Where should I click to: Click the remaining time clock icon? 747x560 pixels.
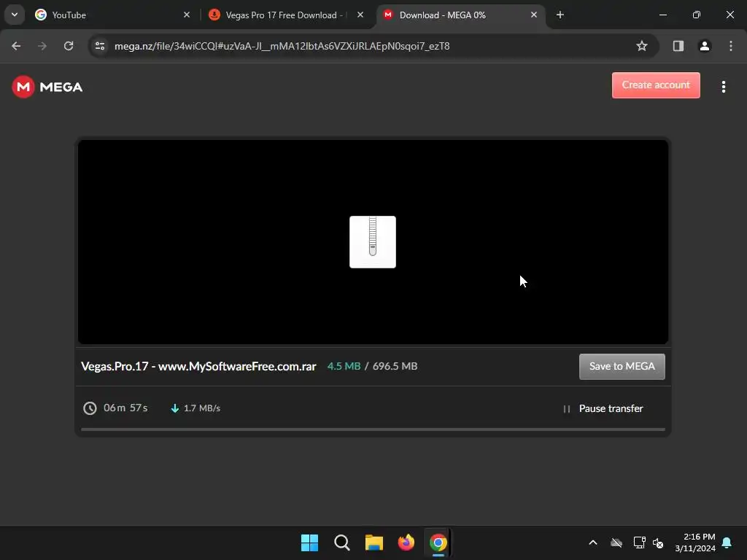(90, 408)
